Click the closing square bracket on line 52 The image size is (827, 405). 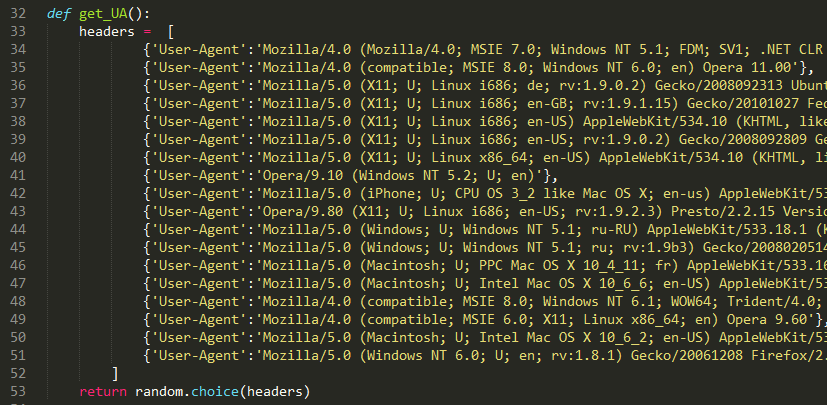coord(115,373)
